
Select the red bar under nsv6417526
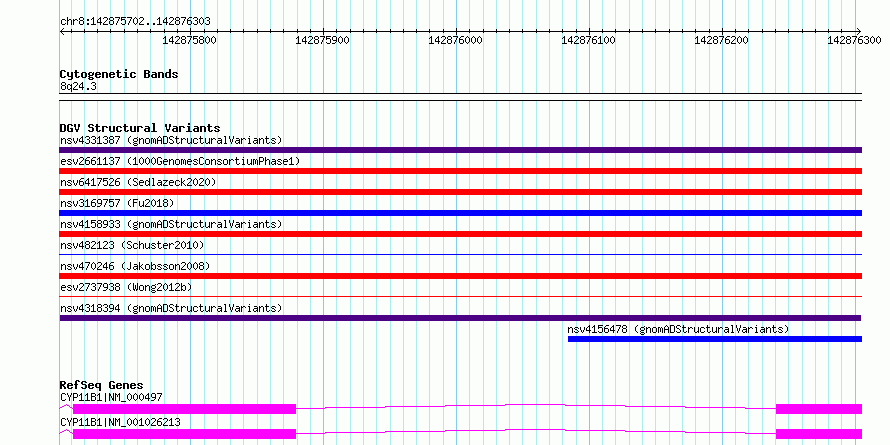pyautogui.click(x=460, y=192)
